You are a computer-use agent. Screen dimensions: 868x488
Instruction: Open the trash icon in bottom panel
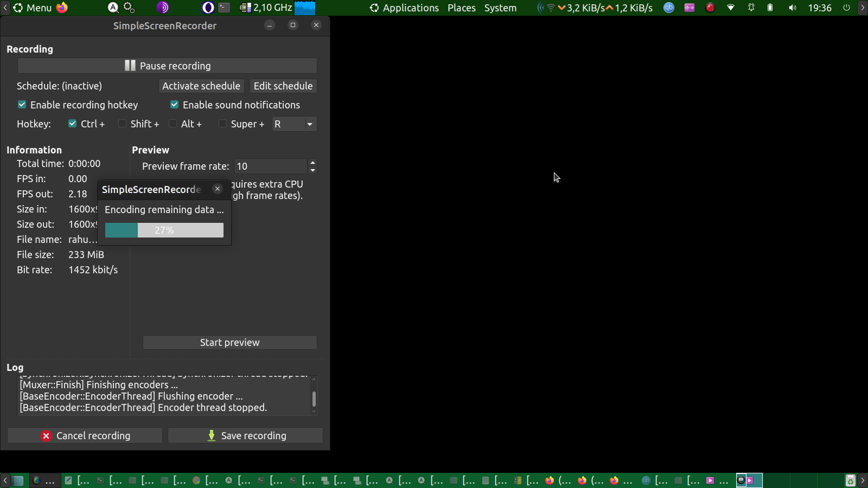pos(851,480)
